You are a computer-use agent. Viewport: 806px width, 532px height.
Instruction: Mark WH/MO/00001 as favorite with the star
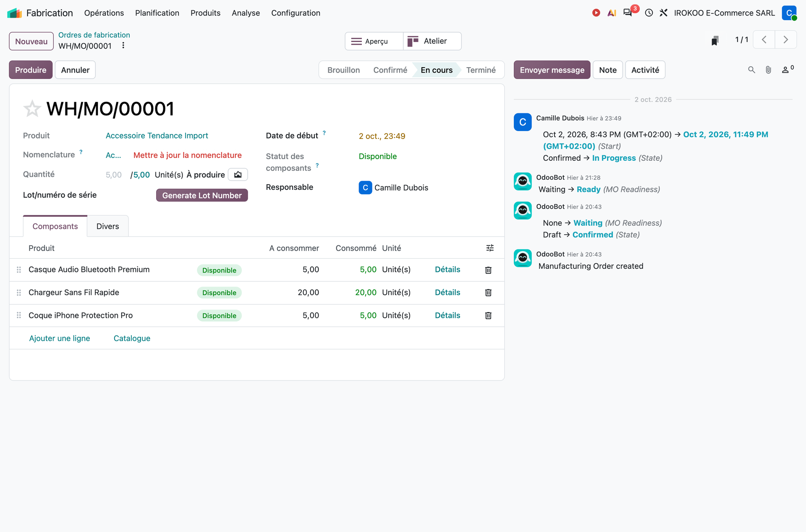[32, 109]
